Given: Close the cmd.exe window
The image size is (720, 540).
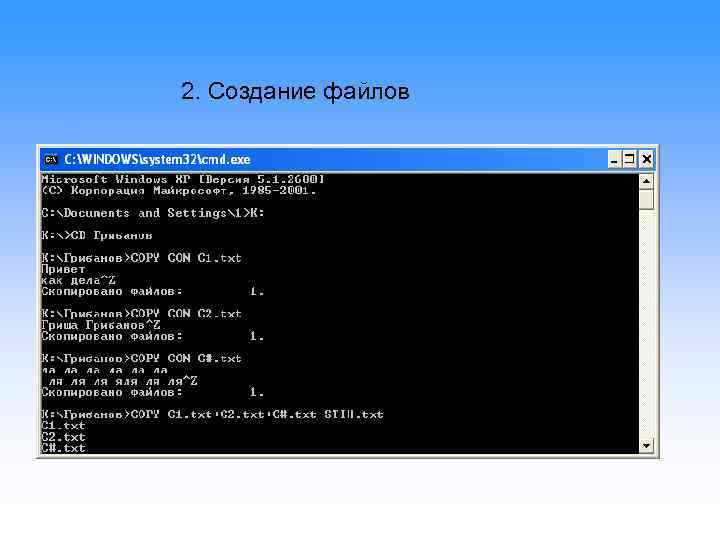Looking at the screenshot, I should tap(647, 159).
